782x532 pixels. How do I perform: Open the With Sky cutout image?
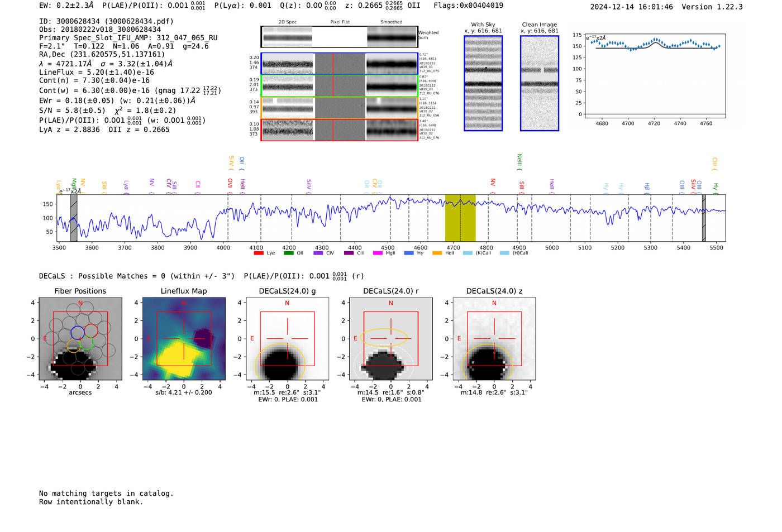(483, 83)
